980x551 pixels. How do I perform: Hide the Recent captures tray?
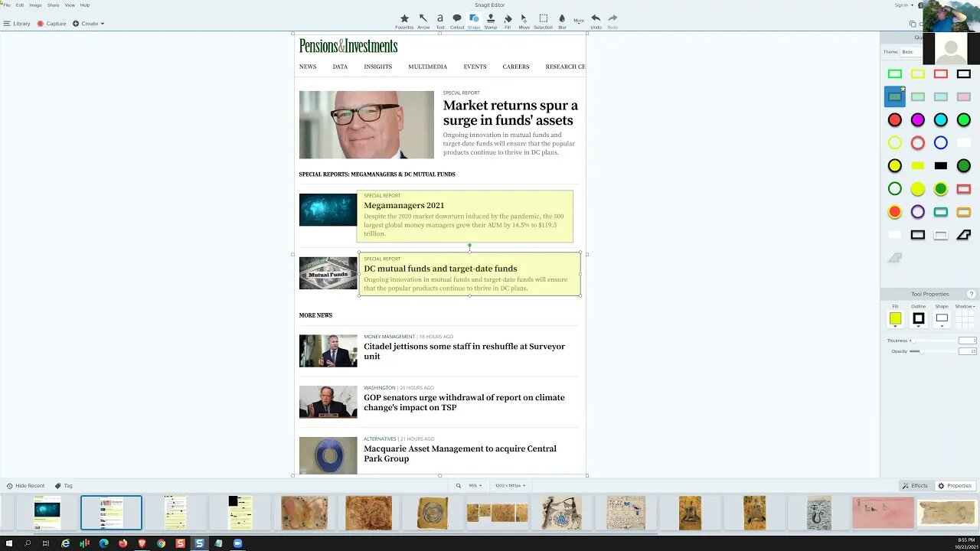25,485
